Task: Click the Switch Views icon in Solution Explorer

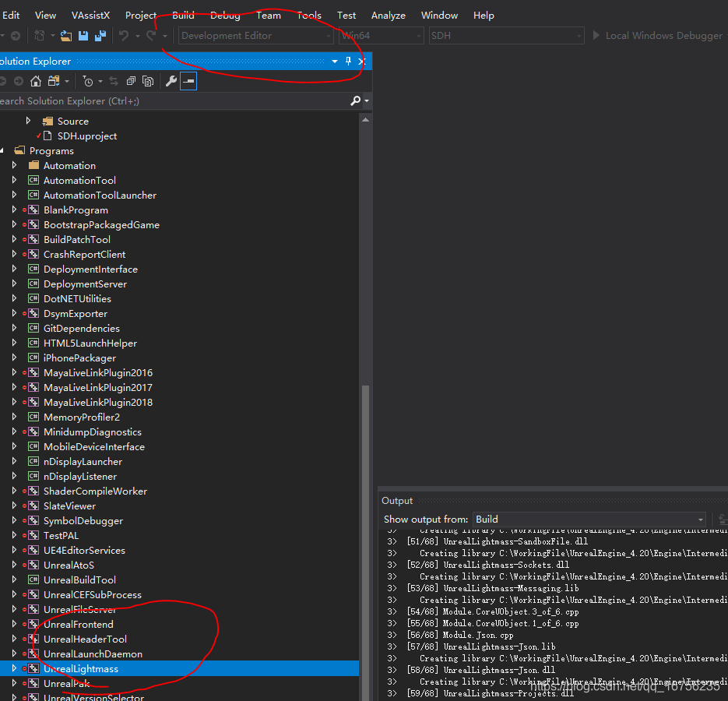Action: coord(54,81)
